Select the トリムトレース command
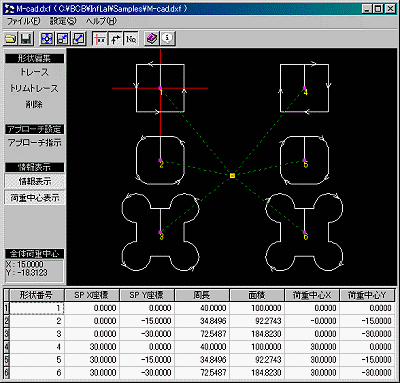 (x=34, y=88)
